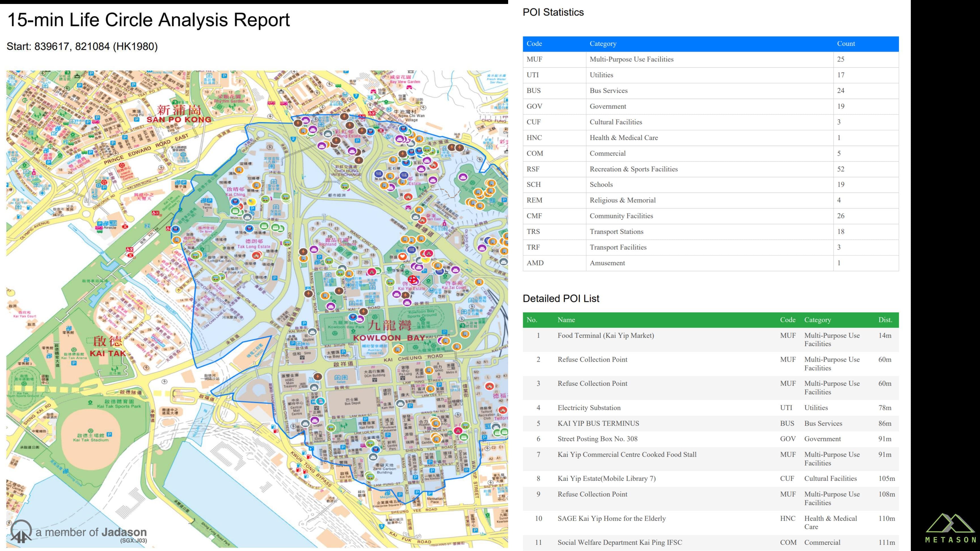Click the Kai Tak Sports Park label

pos(119,406)
